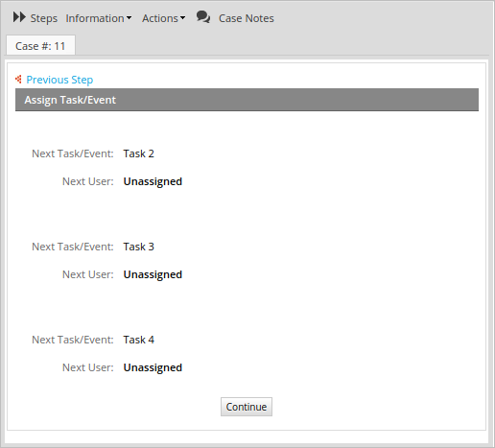
Task: Click Unassigned user under Task 3
Action: coord(153,274)
